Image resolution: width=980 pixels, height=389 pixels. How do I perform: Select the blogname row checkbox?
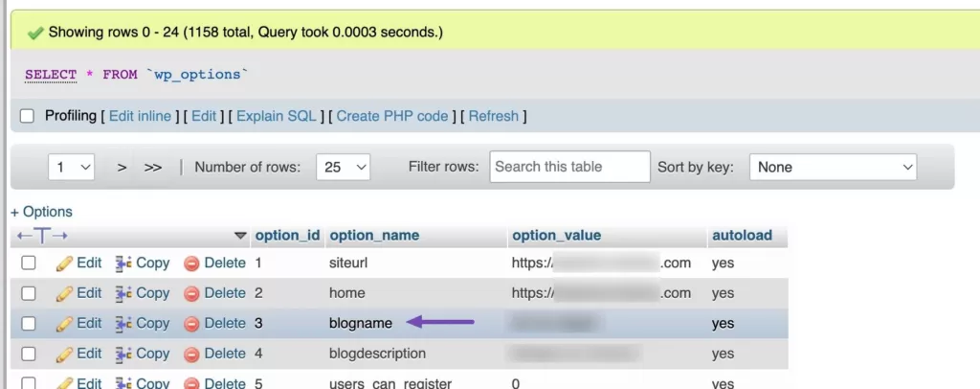click(x=29, y=324)
